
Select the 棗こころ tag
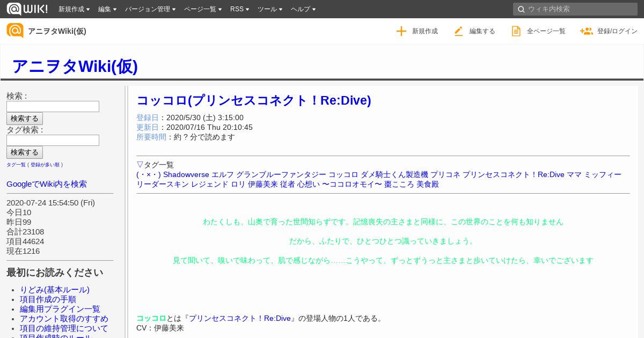(x=399, y=184)
